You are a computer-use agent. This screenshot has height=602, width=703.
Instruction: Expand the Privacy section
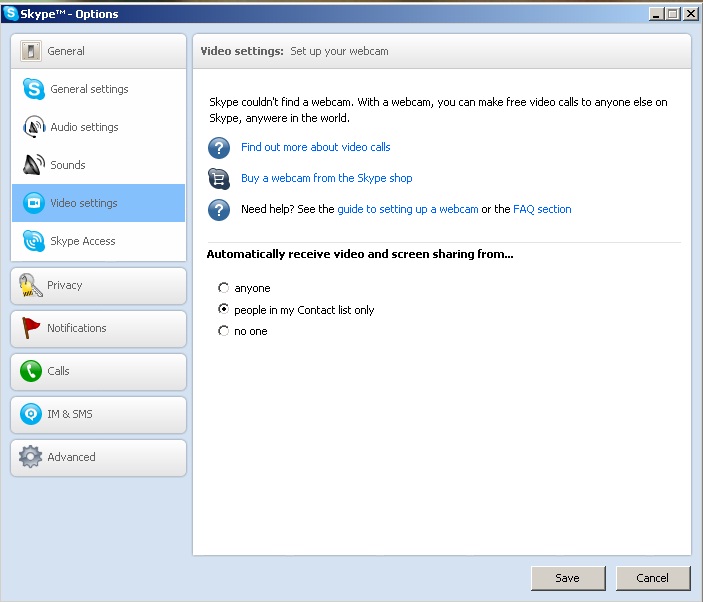click(98, 286)
